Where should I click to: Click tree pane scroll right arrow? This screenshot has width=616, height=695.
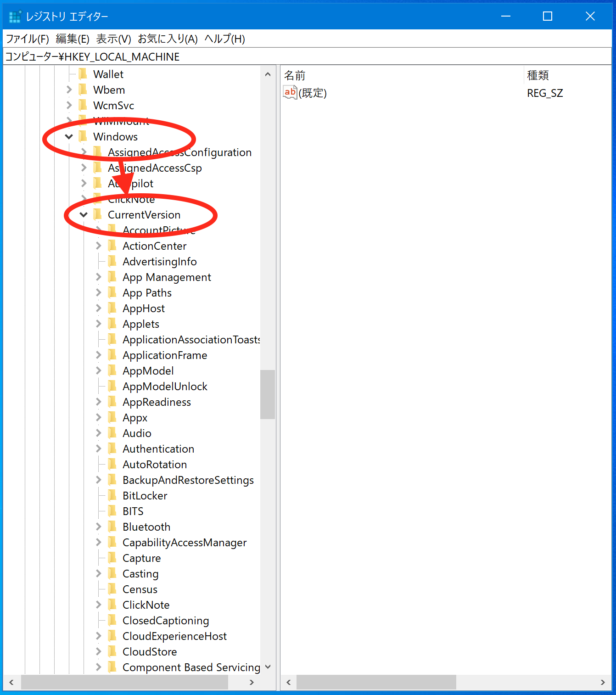(252, 682)
